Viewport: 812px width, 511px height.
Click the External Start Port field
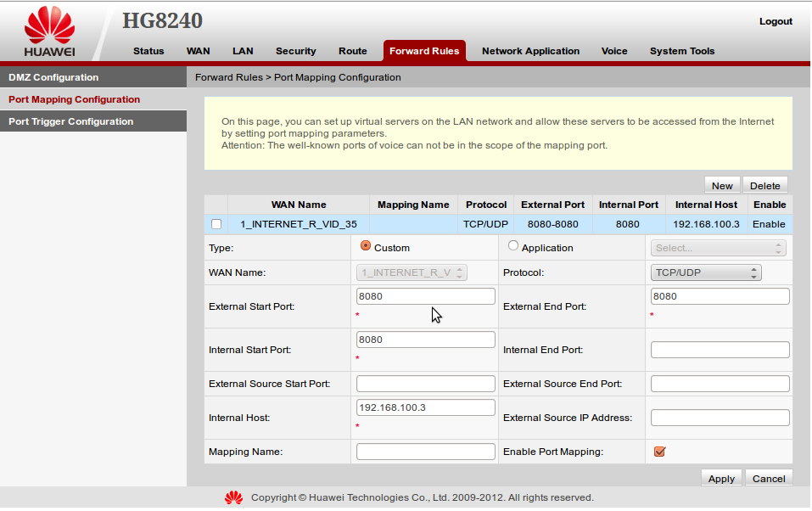click(x=426, y=296)
